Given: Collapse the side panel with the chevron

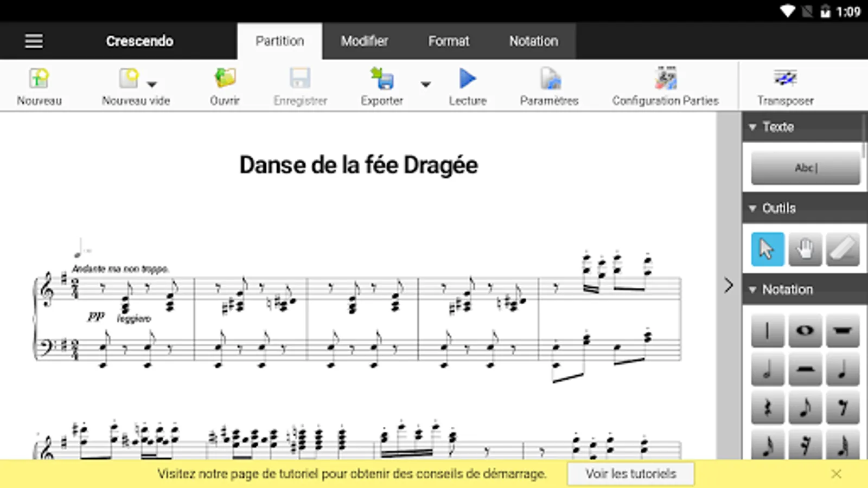Looking at the screenshot, I should click(x=729, y=285).
